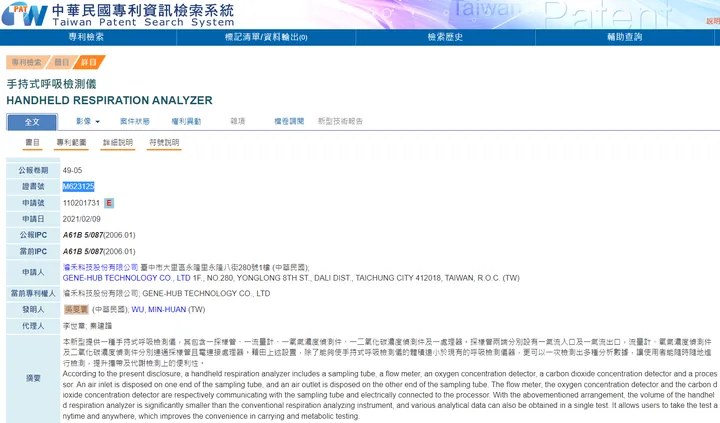
Task: Click the red E badge beside application number
Action: [109, 203]
